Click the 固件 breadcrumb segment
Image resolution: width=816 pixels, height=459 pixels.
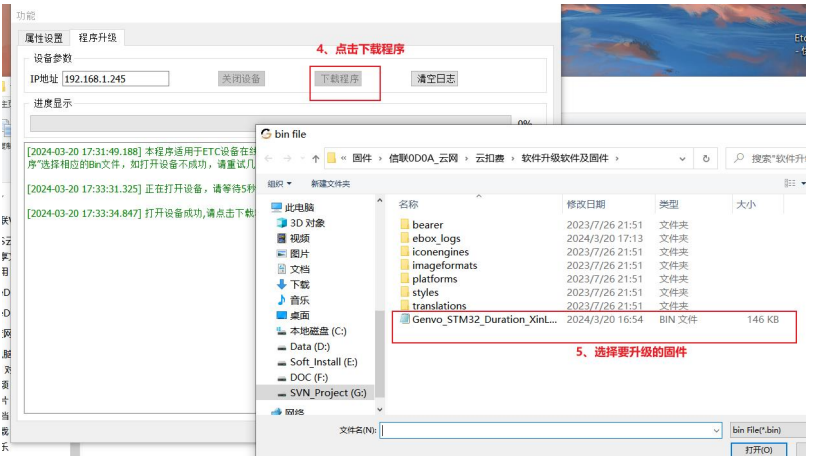point(362,158)
